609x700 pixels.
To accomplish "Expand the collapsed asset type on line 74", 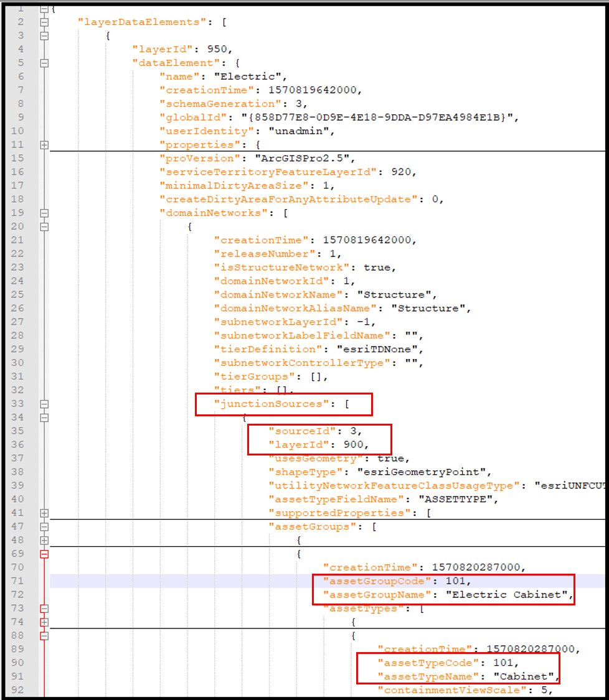I will point(43,622).
